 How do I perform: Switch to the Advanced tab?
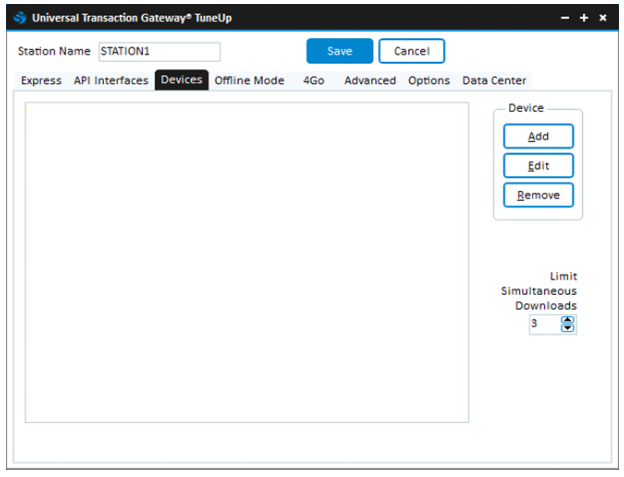[370, 81]
